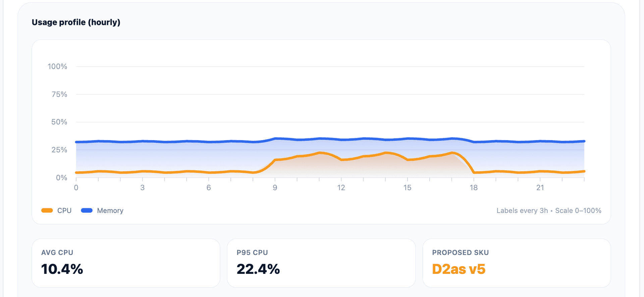
Task: Toggle the CPU series legend label
Action: tap(64, 211)
